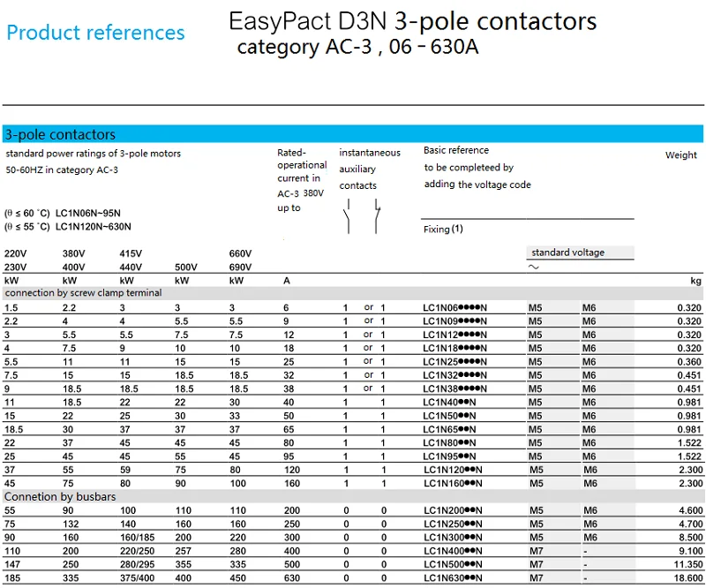The image size is (706, 588).
Task: Select reference LC1N500••N
Action: (x=453, y=564)
